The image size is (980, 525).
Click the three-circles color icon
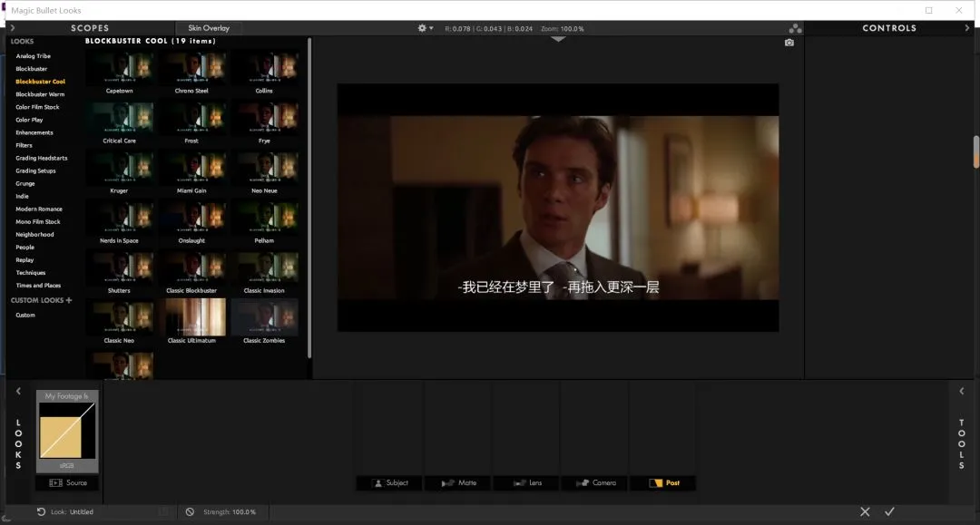click(795, 29)
